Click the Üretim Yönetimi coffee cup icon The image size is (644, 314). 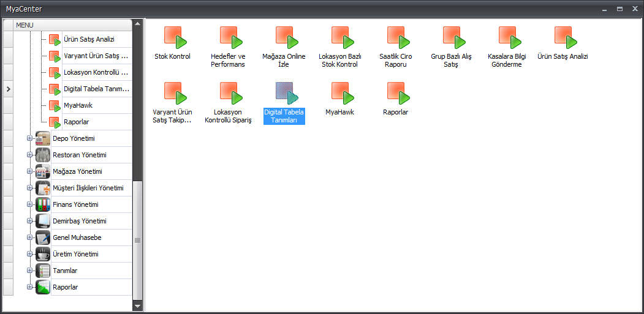43,254
